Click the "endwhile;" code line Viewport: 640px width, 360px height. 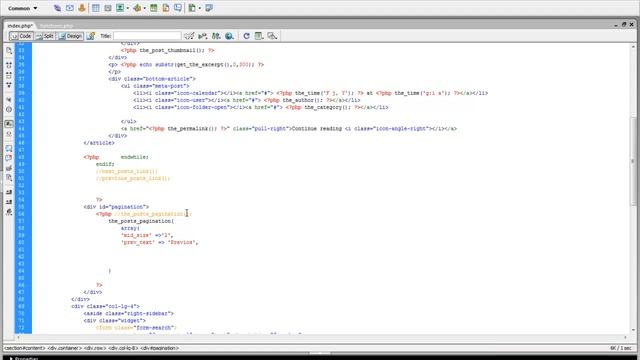pos(135,157)
